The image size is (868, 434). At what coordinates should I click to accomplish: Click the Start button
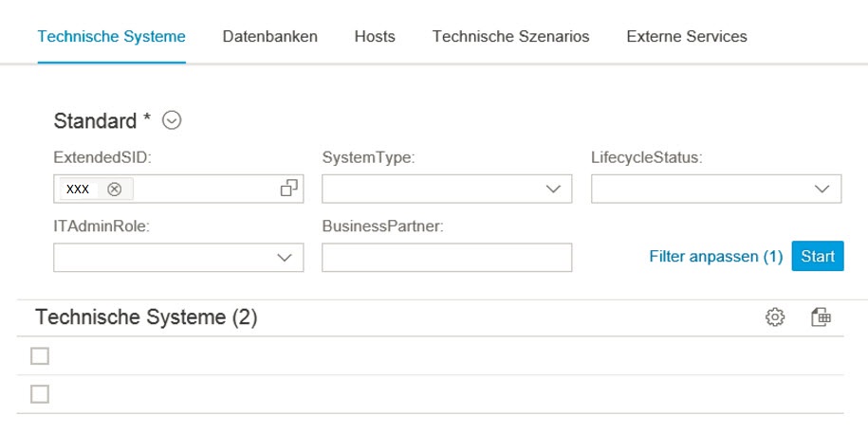(818, 256)
